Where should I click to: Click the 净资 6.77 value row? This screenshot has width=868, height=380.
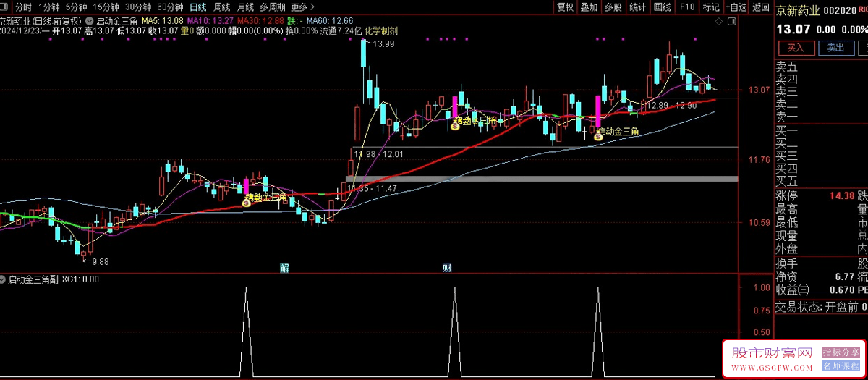point(816,276)
